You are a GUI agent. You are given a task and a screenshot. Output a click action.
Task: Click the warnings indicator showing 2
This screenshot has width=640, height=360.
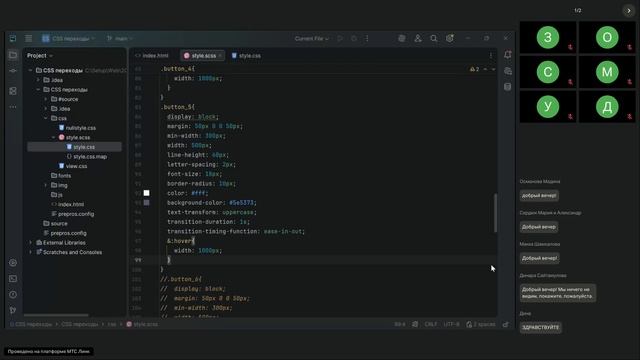click(x=474, y=69)
